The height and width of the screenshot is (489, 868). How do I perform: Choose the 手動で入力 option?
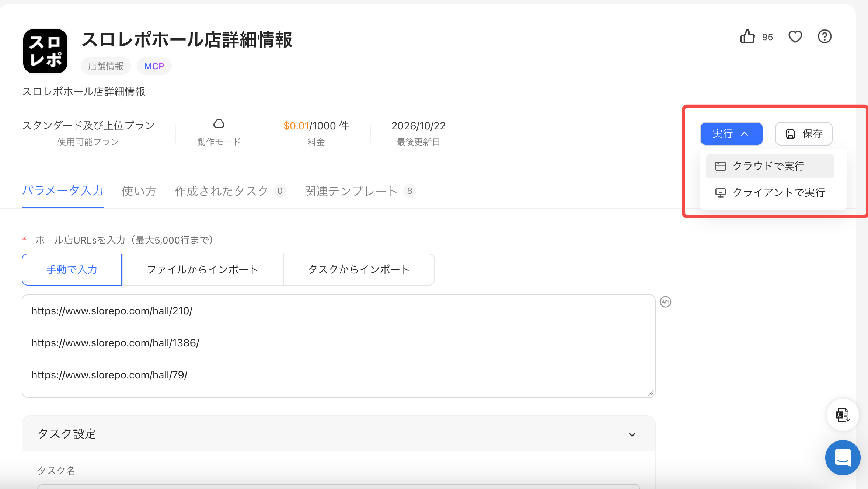(x=72, y=269)
